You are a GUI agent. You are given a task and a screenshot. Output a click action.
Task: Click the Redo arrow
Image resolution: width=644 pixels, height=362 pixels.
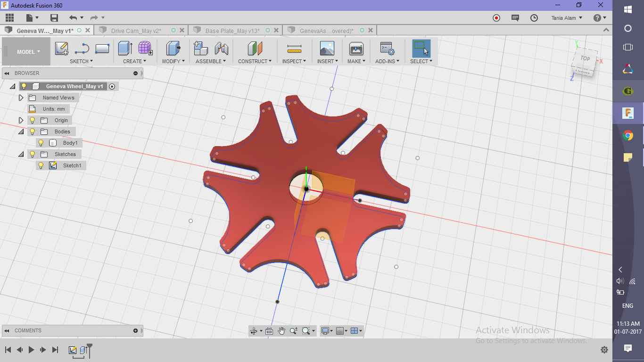click(x=94, y=18)
